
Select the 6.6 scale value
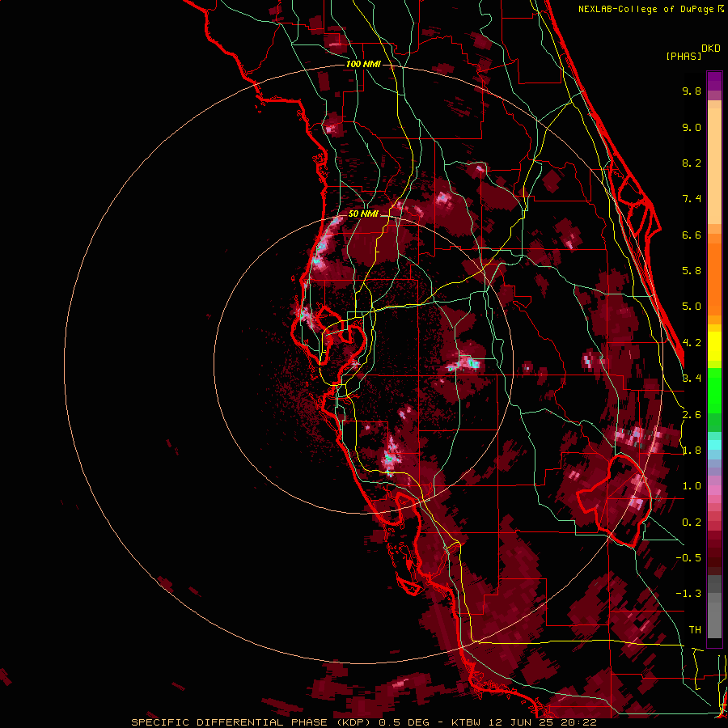(692, 235)
